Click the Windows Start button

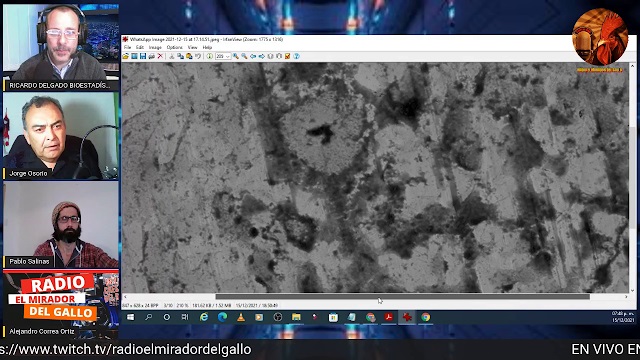click(x=131, y=317)
